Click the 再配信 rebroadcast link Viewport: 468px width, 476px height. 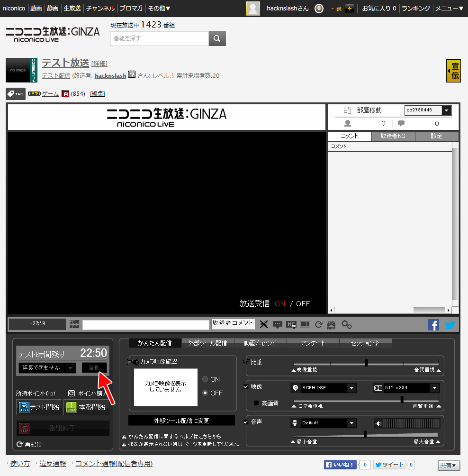(29, 444)
